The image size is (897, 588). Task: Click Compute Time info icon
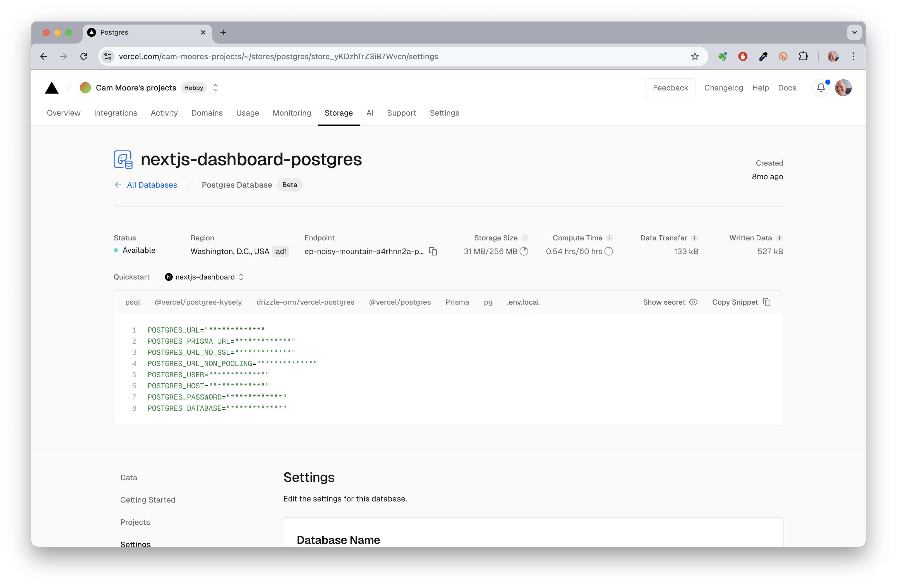(610, 238)
